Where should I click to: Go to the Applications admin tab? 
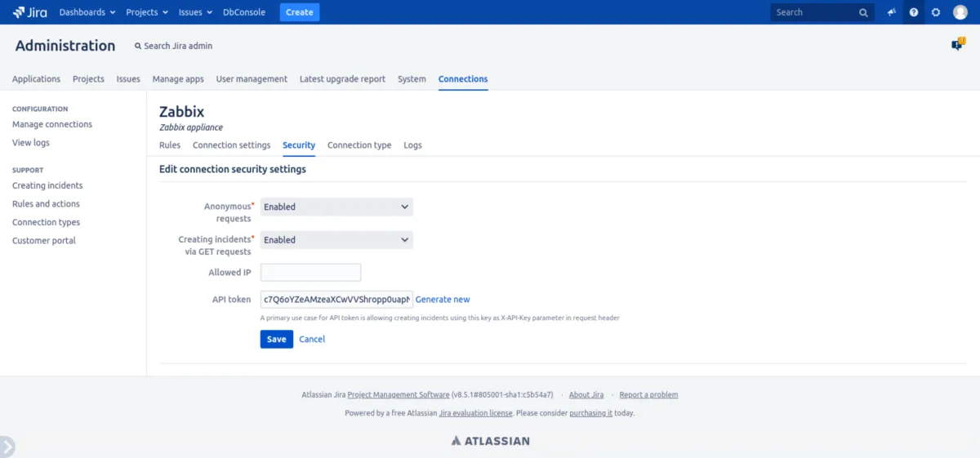click(x=36, y=79)
